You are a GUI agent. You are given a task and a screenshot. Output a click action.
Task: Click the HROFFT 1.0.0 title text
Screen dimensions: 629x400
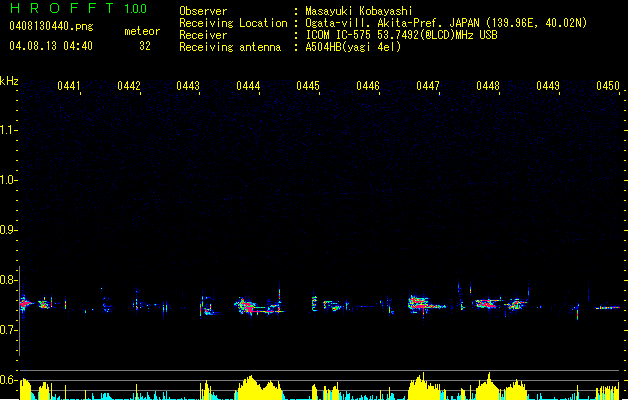point(79,8)
